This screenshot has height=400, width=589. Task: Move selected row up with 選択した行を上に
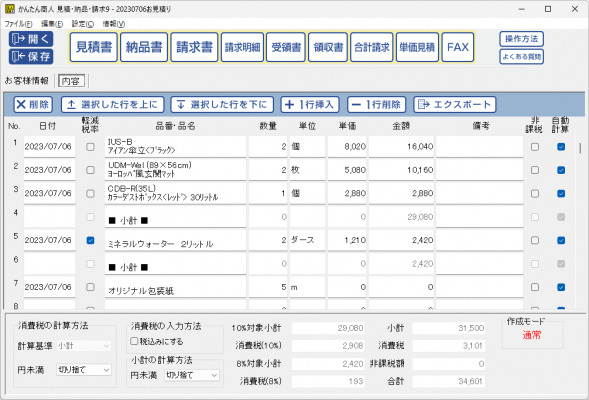tap(113, 104)
